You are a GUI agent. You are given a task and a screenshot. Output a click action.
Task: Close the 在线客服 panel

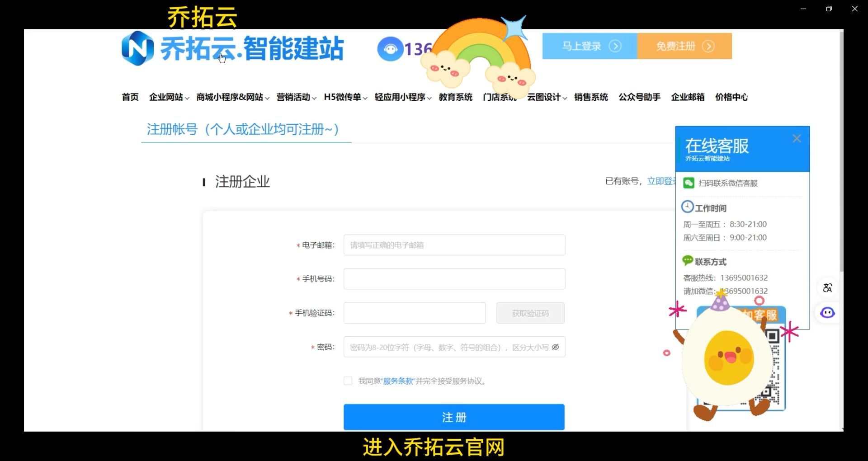(x=797, y=139)
